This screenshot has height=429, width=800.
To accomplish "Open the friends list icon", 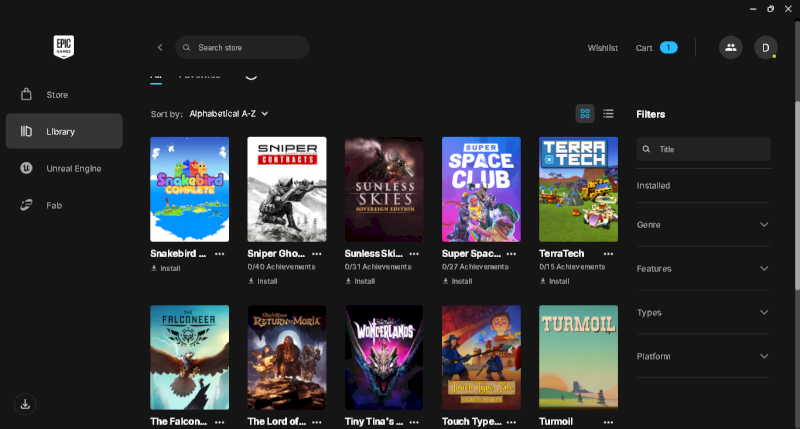I will (x=731, y=47).
